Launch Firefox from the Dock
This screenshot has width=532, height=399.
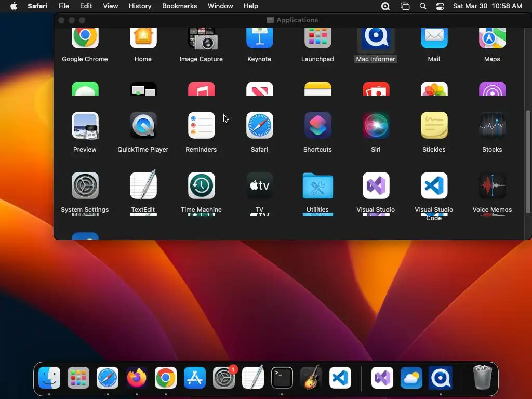pyautogui.click(x=137, y=378)
